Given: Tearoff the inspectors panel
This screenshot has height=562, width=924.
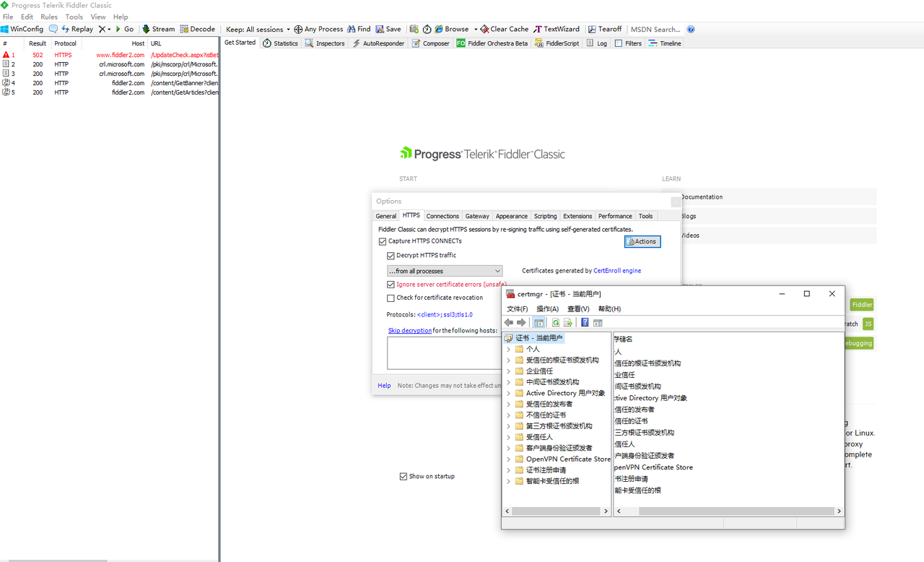Looking at the screenshot, I should coord(605,30).
